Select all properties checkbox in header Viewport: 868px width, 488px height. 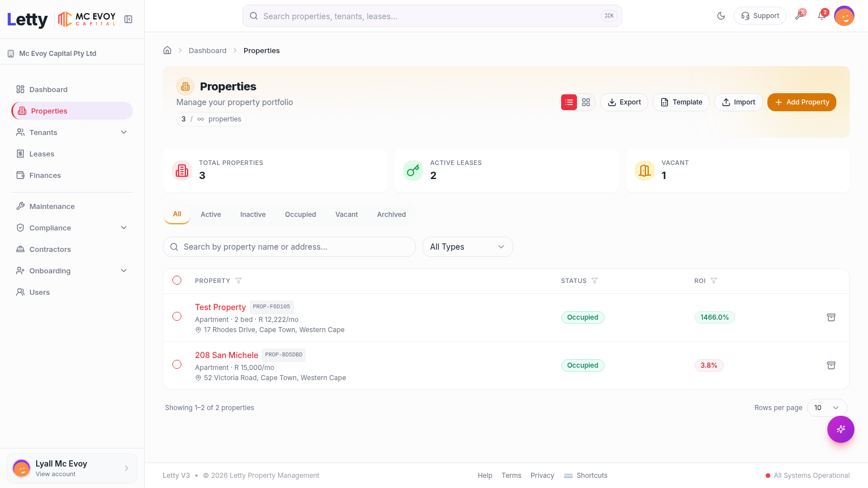pyautogui.click(x=177, y=280)
